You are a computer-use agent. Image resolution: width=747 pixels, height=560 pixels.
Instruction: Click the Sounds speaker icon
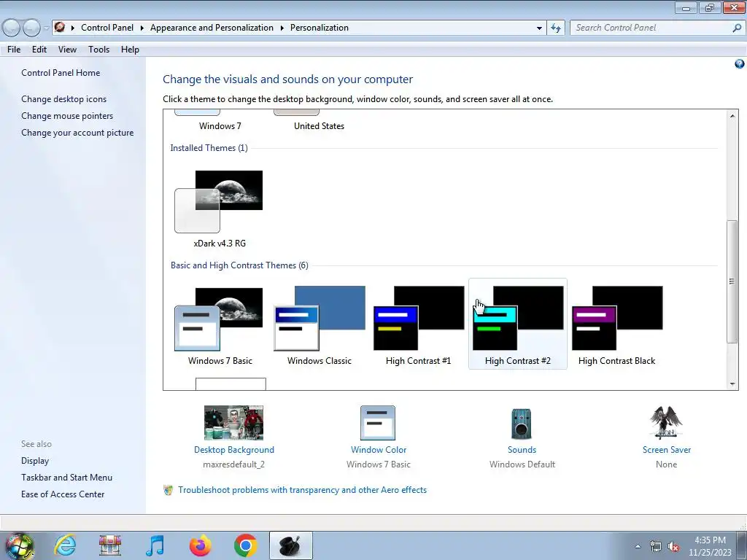coord(521,424)
